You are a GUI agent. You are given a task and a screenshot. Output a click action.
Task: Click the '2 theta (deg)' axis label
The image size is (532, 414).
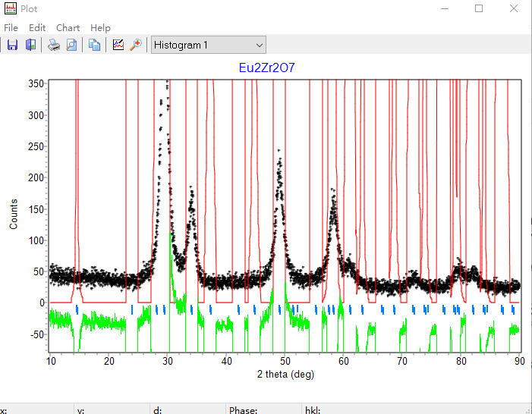(285, 374)
